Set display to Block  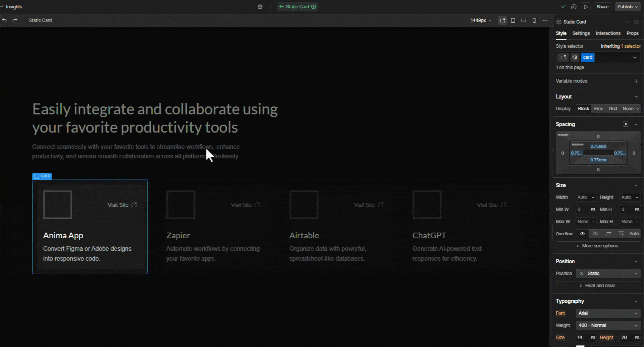583,109
